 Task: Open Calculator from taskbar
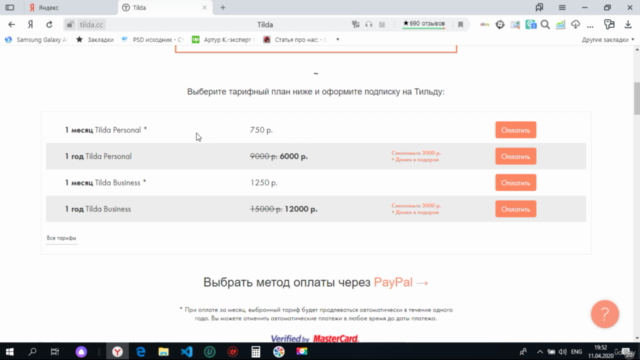(256, 351)
